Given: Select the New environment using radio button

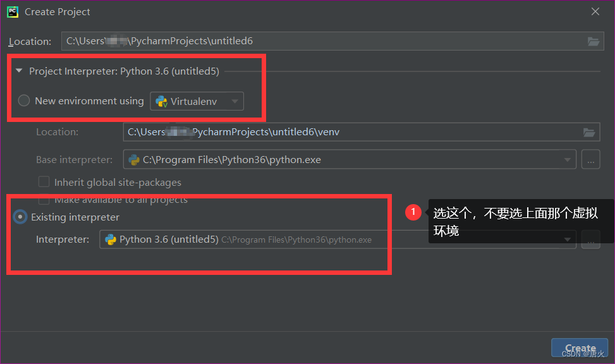Looking at the screenshot, I should click(24, 101).
